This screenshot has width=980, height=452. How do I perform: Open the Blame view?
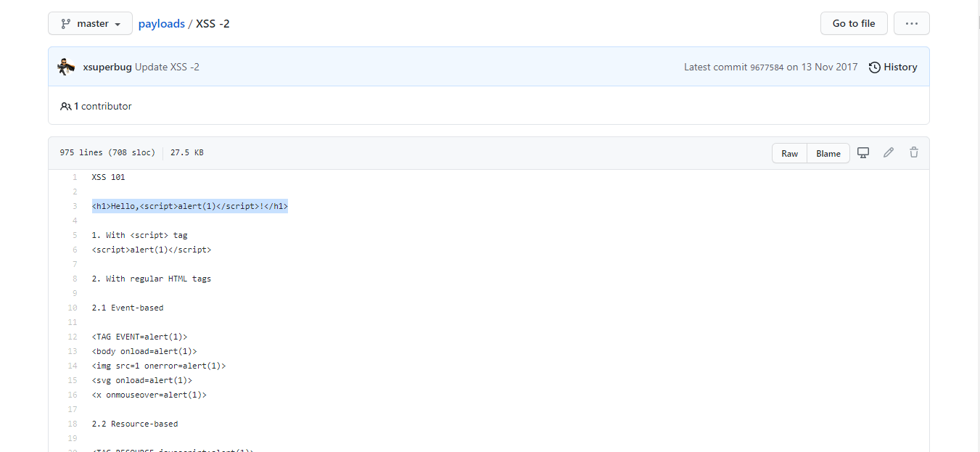(x=828, y=153)
